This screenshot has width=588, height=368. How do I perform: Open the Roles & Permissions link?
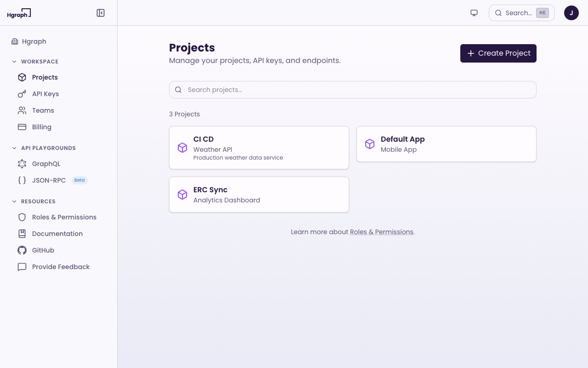(381, 232)
